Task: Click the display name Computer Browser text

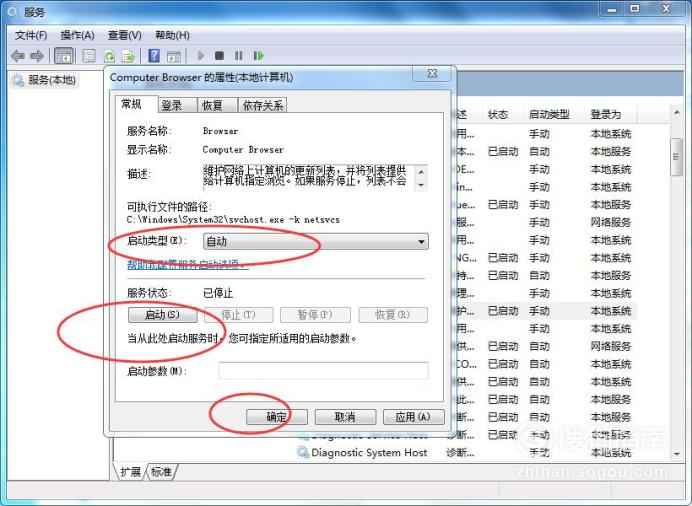Action: [243, 150]
